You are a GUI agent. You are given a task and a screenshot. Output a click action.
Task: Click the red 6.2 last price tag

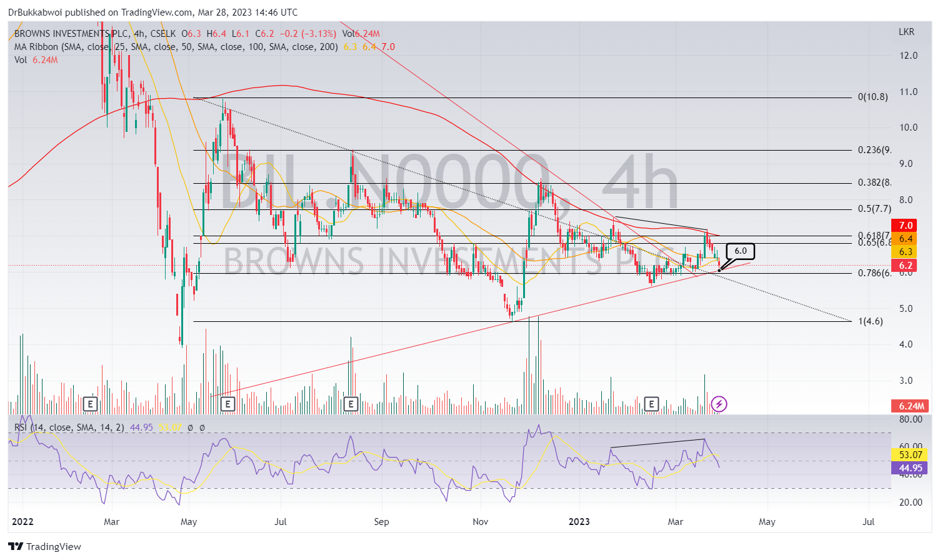coord(906,266)
